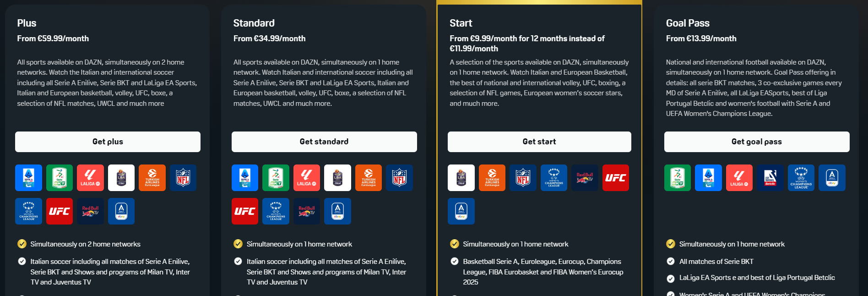Click yellow checkmark beside 2 home networks

click(x=22, y=244)
